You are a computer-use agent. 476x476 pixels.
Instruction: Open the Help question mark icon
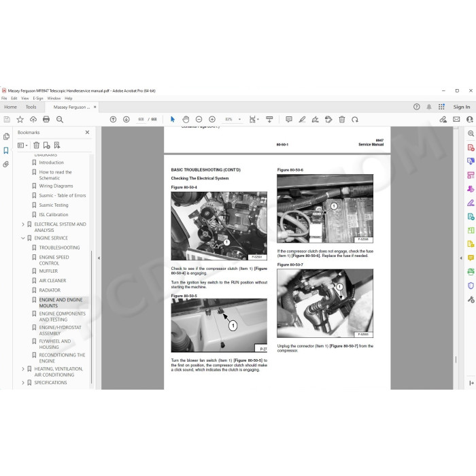(416, 107)
